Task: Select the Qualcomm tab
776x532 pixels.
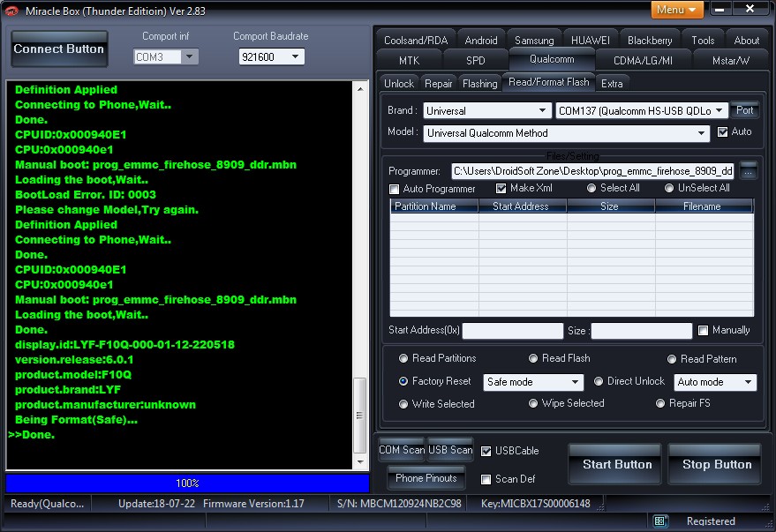Action: 552,59
